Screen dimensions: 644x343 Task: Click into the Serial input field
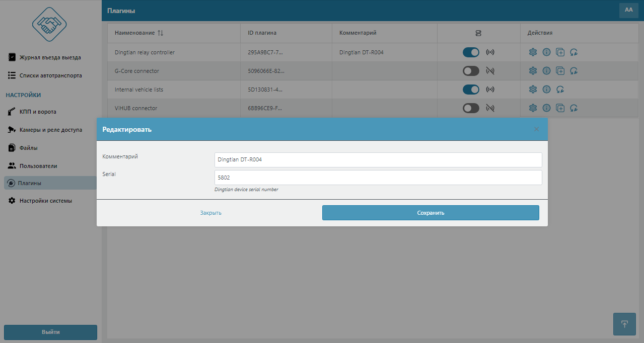point(378,178)
